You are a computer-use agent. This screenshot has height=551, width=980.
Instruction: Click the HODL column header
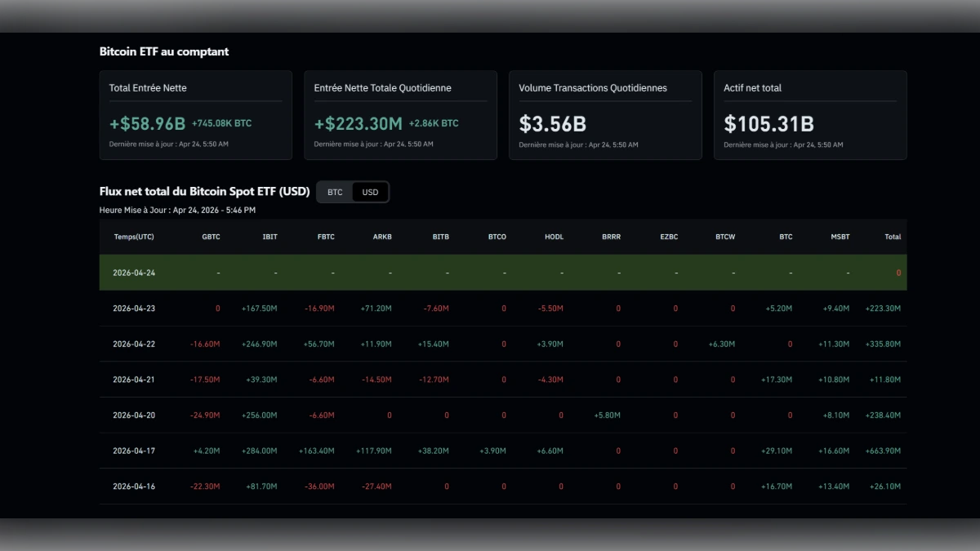coord(554,236)
